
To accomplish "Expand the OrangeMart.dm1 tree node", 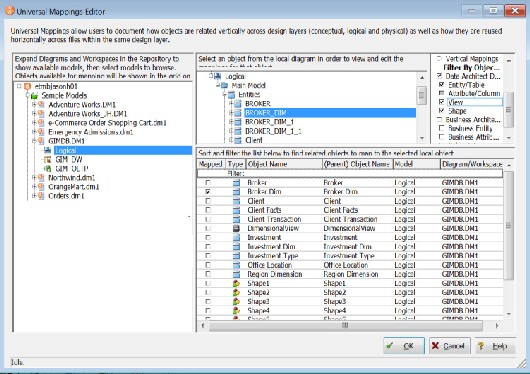I will pyautogui.click(x=34, y=187).
